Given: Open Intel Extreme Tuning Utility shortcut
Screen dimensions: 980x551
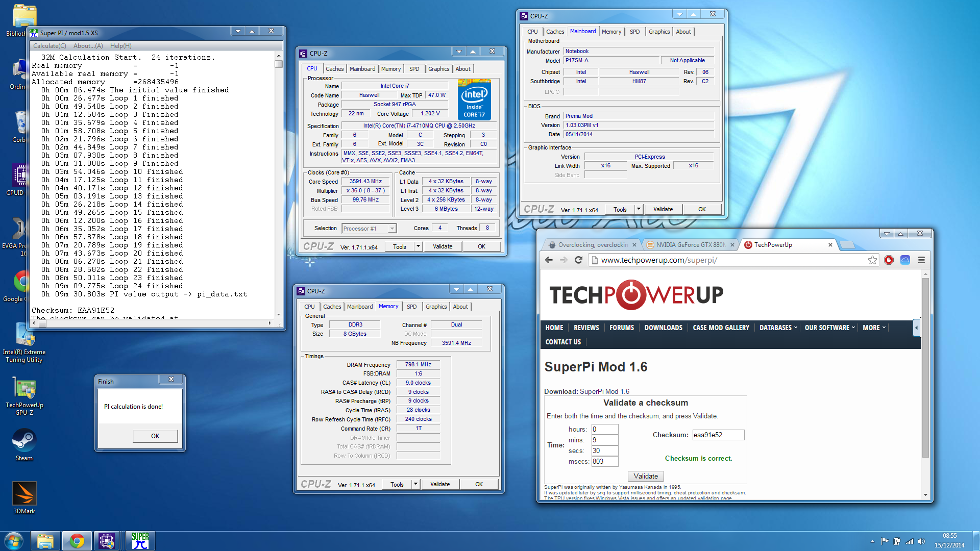Looking at the screenshot, I should (24, 342).
